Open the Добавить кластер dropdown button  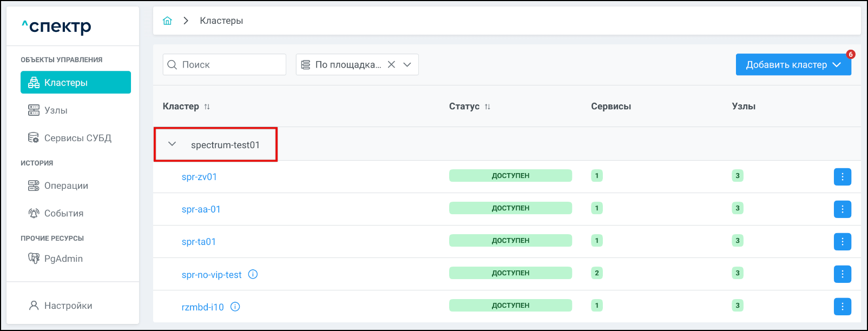pyautogui.click(x=793, y=65)
